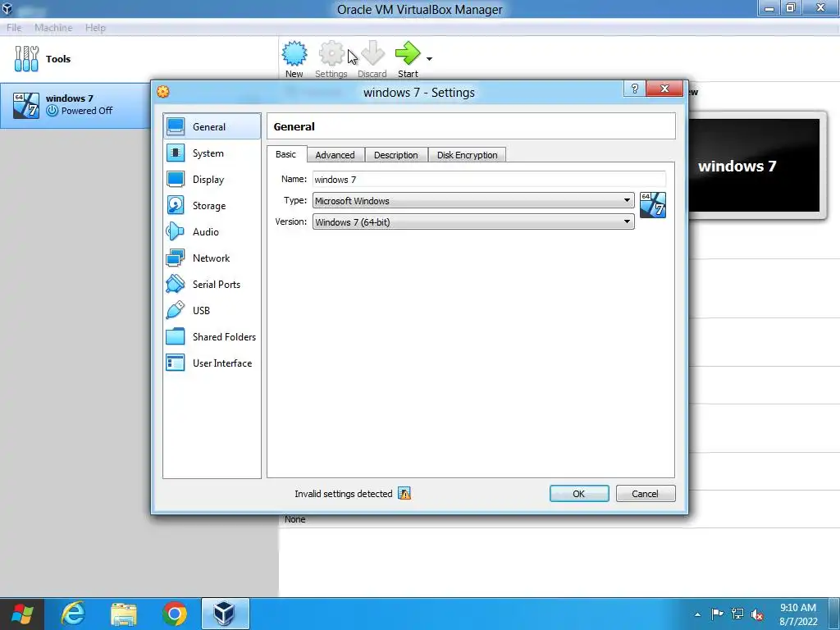840x630 pixels.
Task: Open the Help menu
Action: 95,28
